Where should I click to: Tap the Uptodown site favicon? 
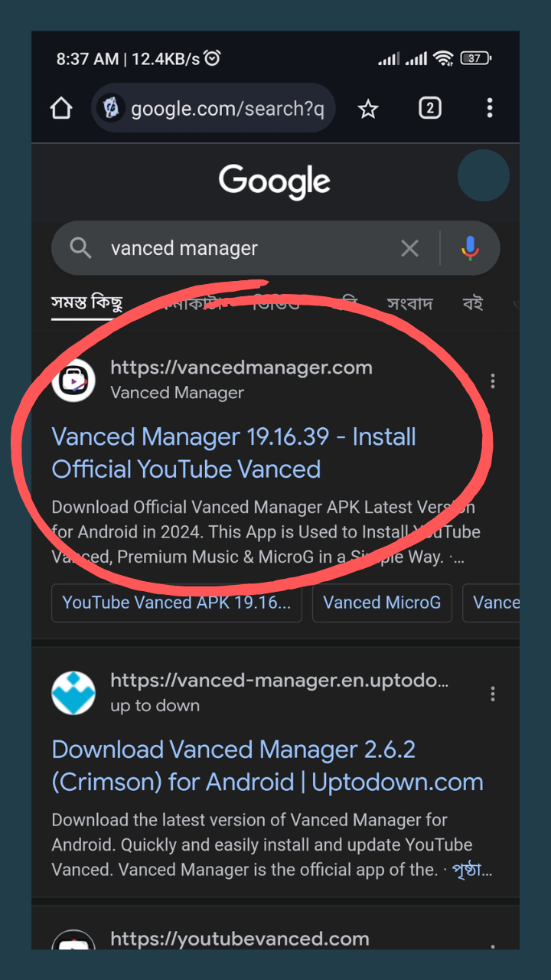[73, 693]
